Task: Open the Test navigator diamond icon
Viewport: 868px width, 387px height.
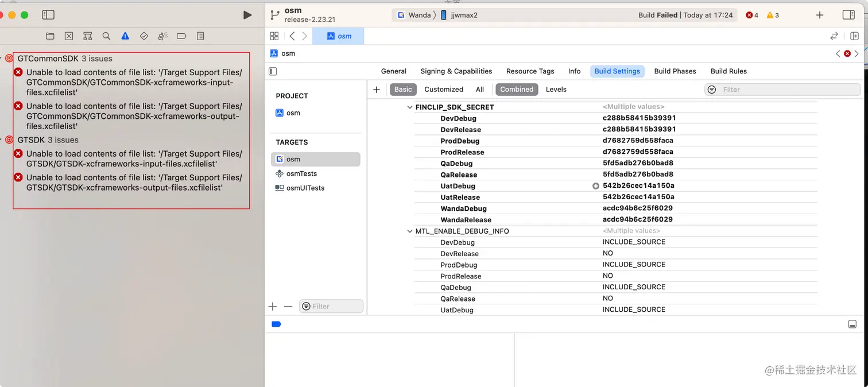Action: [x=144, y=36]
